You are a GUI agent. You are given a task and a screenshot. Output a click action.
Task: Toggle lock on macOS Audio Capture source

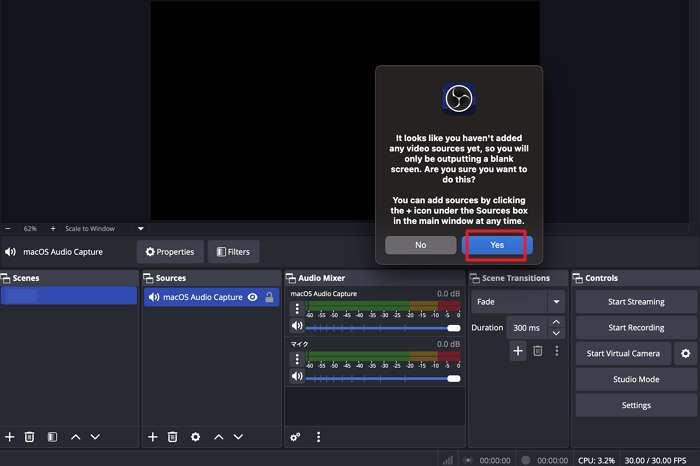coord(269,297)
